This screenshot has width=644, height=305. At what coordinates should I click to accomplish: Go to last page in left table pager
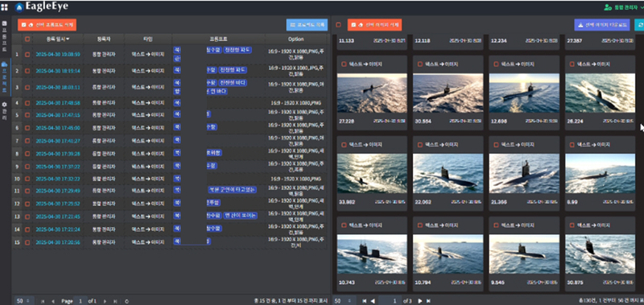click(x=115, y=301)
